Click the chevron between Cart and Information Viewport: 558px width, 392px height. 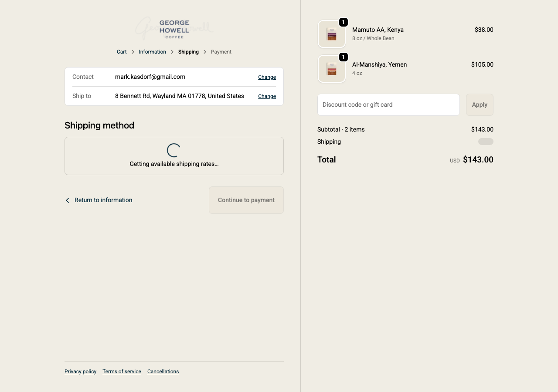pyautogui.click(x=133, y=52)
